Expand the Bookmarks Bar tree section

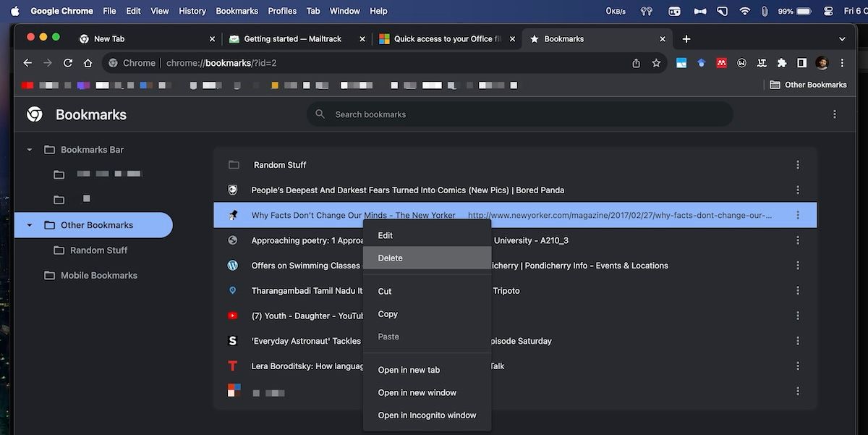30,149
